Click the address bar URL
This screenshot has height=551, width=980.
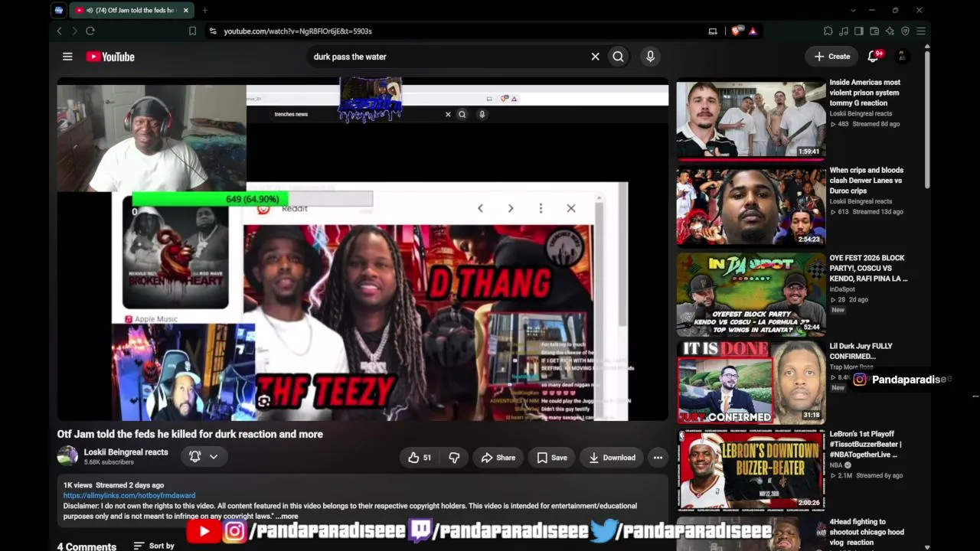coord(298,31)
